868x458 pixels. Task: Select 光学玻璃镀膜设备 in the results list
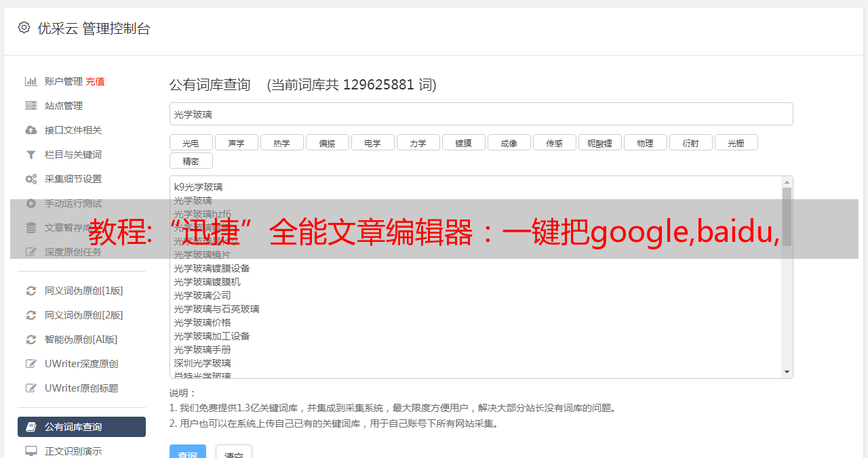(212, 268)
